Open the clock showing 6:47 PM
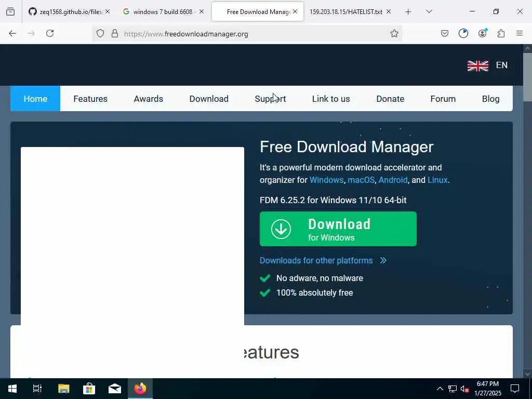532x399 pixels. click(487, 389)
